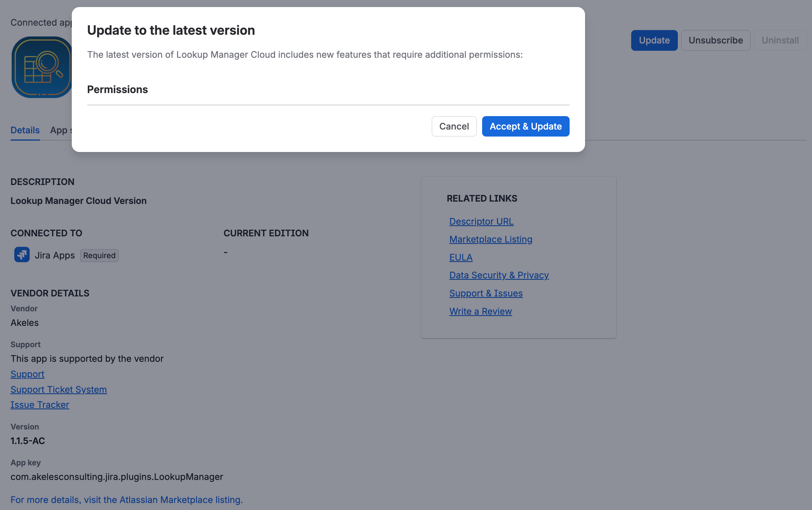812x510 pixels.
Task: Click the RELATED LINKS heading
Action: coord(482,198)
